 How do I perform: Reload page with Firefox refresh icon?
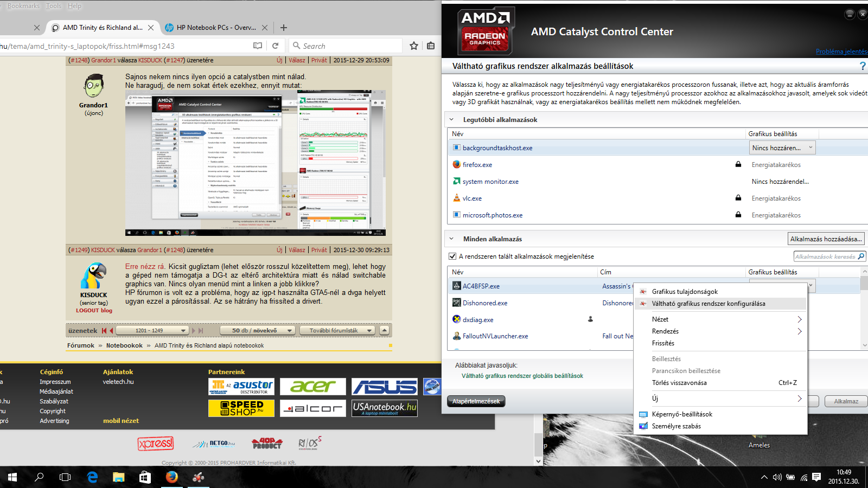[x=275, y=46]
